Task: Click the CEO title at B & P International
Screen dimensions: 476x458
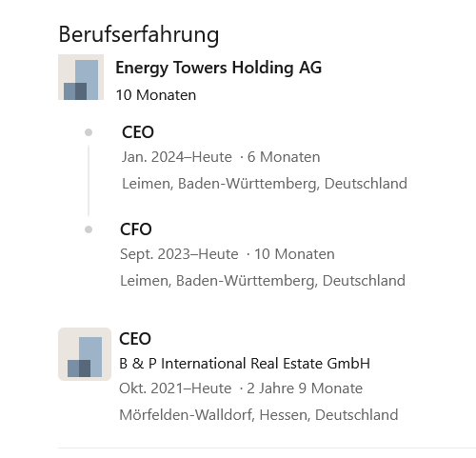Action: click(135, 339)
